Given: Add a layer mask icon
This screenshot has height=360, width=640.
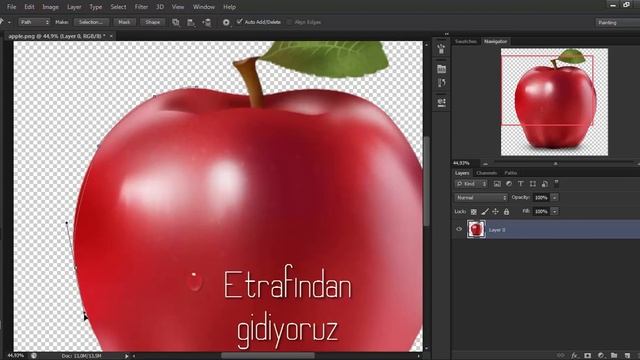Looking at the screenshot, I should tap(587, 356).
